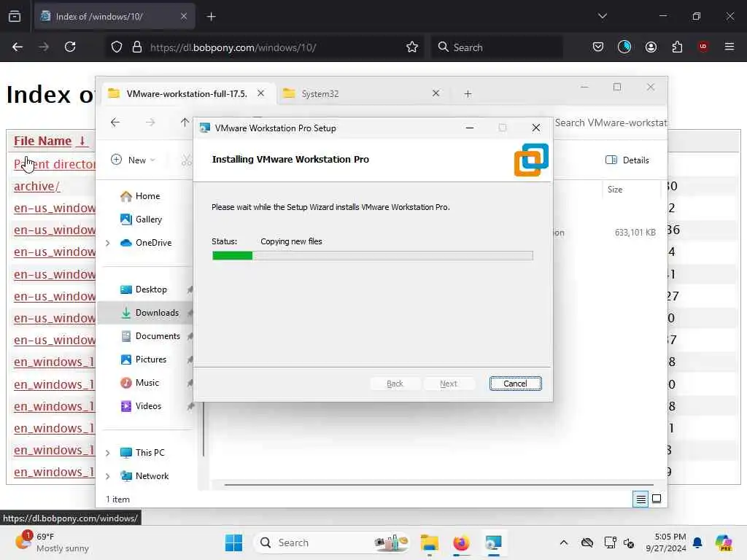Viewport: 747px width, 560px height.
Task: Open the network display tray icon
Action: 610,542
